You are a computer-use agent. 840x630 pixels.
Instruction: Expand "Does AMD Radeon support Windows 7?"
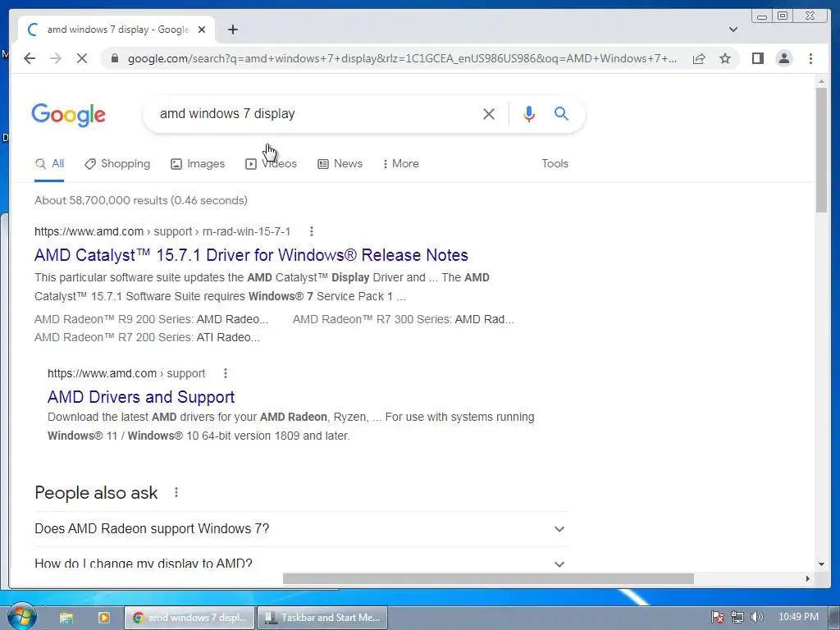coord(301,529)
